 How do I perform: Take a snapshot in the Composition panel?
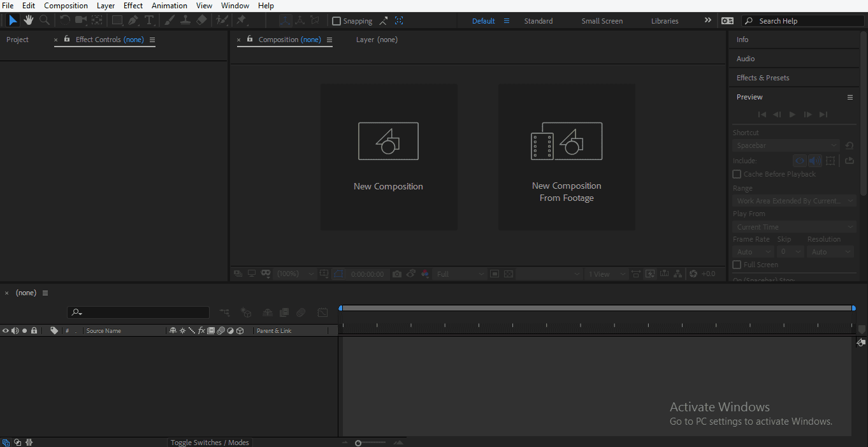click(x=397, y=274)
